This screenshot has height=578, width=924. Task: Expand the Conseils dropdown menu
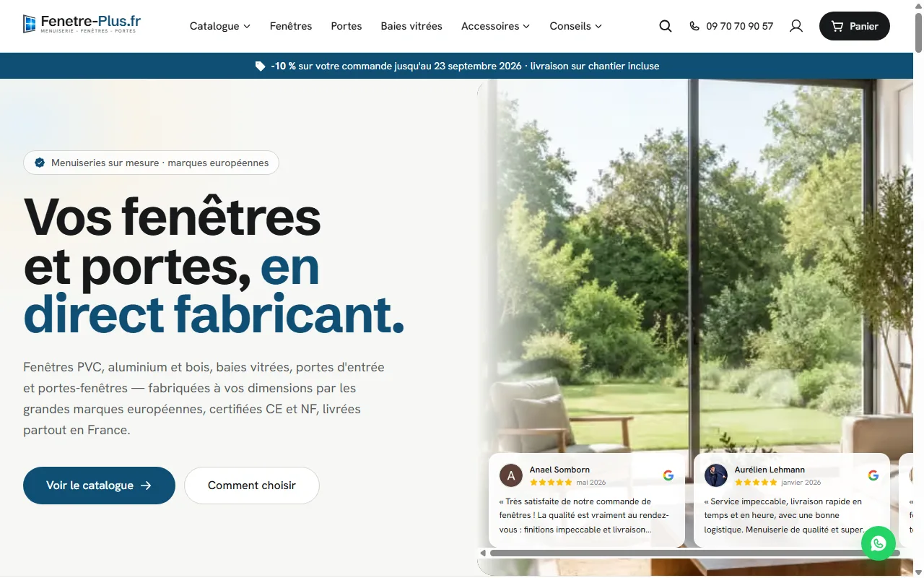tap(576, 26)
